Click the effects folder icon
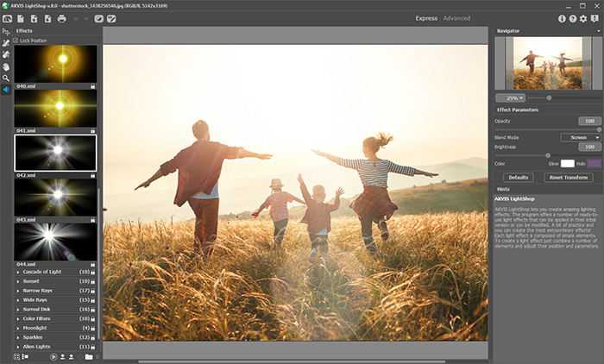 [89, 355]
